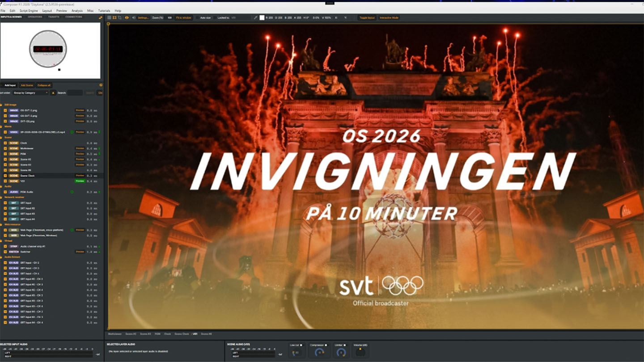Enable the Auto size checkbox
This screenshot has height=362, width=644.
[x=198, y=18]
